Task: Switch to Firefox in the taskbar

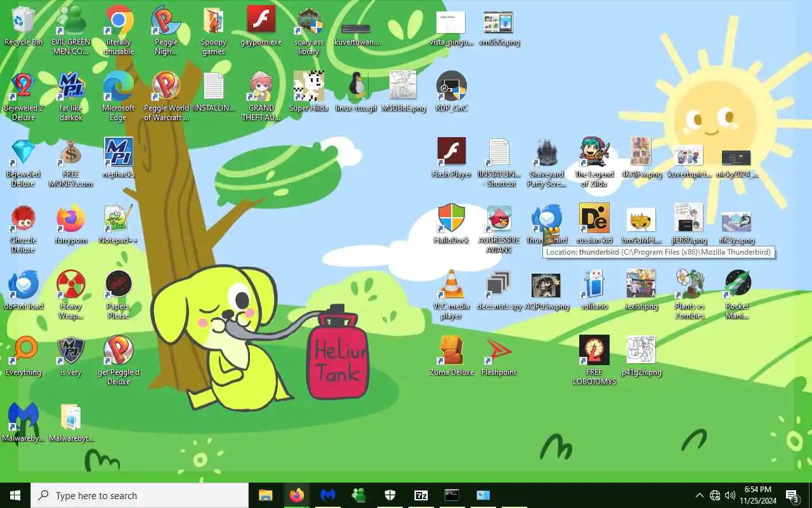Action: [x=297, y=495]
